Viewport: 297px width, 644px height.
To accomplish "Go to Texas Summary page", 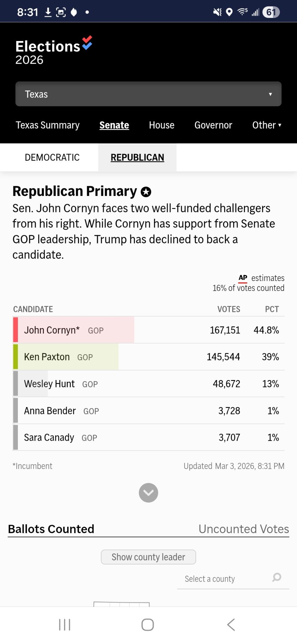I will [48, 125].
